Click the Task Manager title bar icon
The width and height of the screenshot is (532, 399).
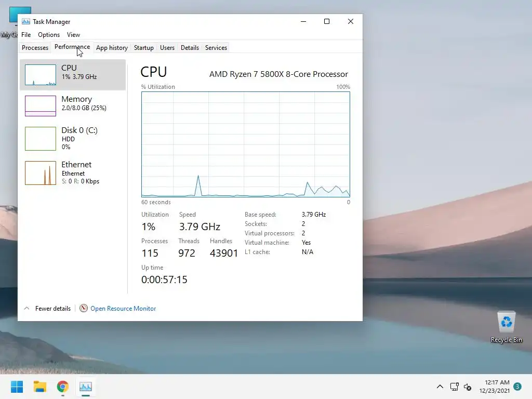pyautogui.click(x=26, y=21)
